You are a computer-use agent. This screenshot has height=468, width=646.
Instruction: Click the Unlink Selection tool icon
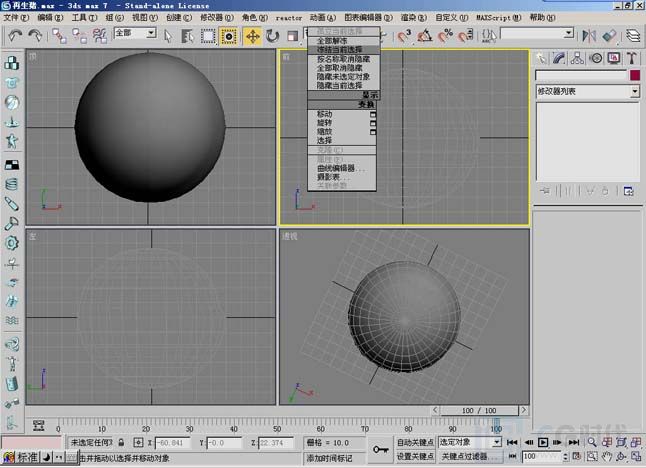click(80, 36)
